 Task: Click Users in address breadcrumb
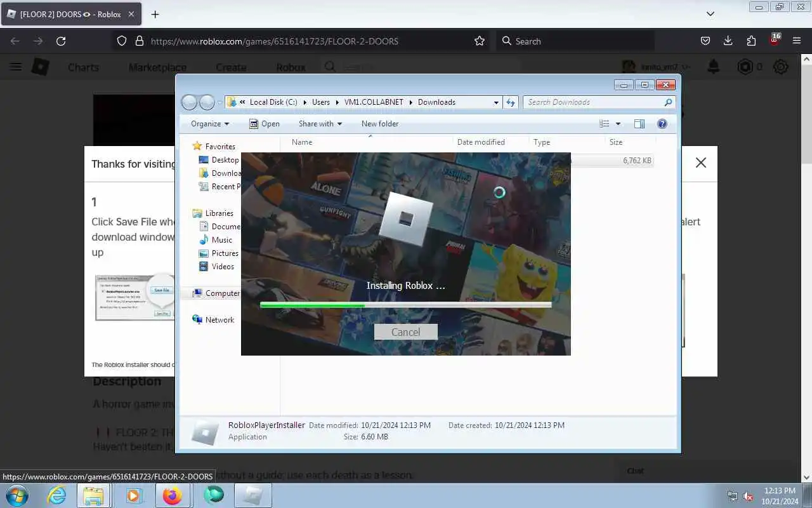click(x=321, y=102)
